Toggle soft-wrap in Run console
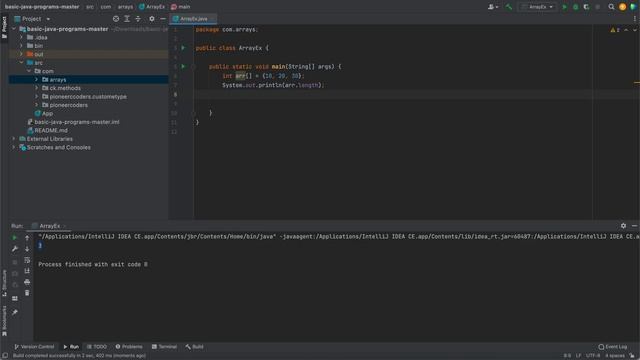 (27, 260)
